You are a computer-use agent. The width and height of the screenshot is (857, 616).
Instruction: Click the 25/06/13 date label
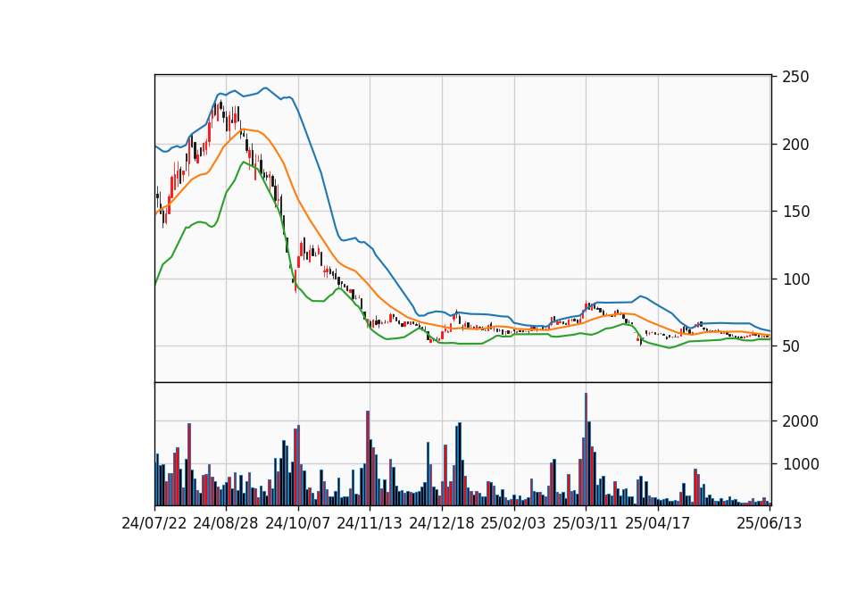pos(770,523)
